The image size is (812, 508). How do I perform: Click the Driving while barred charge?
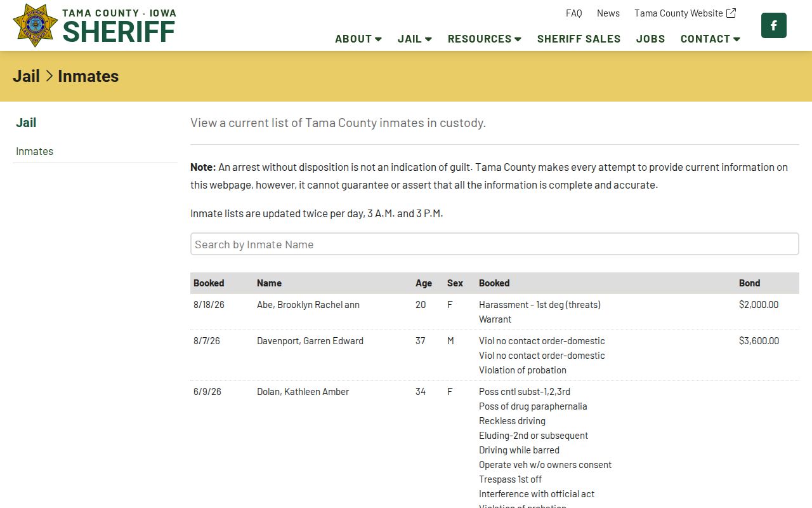click(520, 450)
